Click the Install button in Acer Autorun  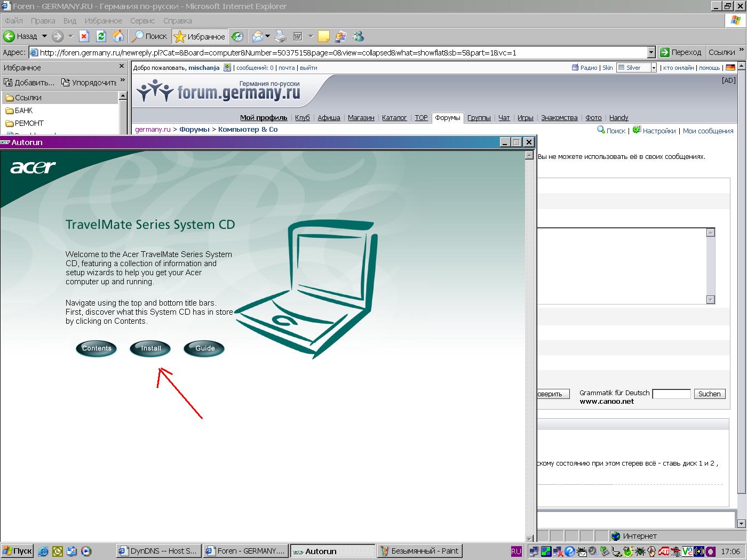coord(150,348)
